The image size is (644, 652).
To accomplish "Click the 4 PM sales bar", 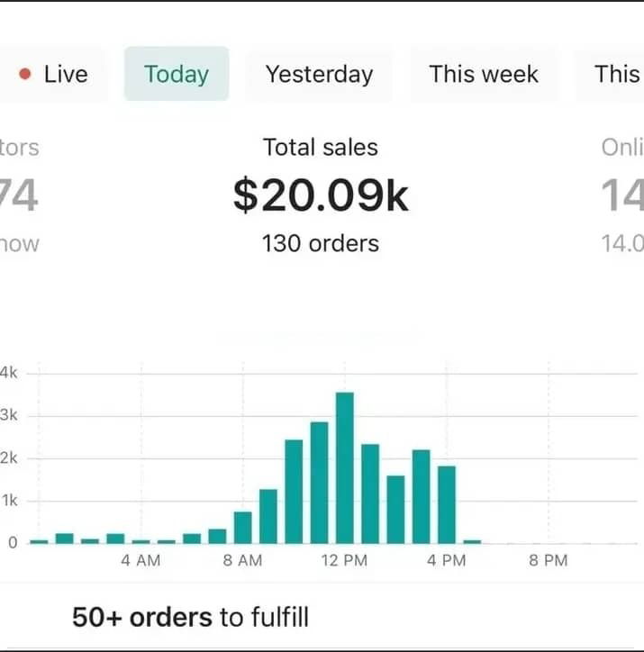I will [447, 505].
